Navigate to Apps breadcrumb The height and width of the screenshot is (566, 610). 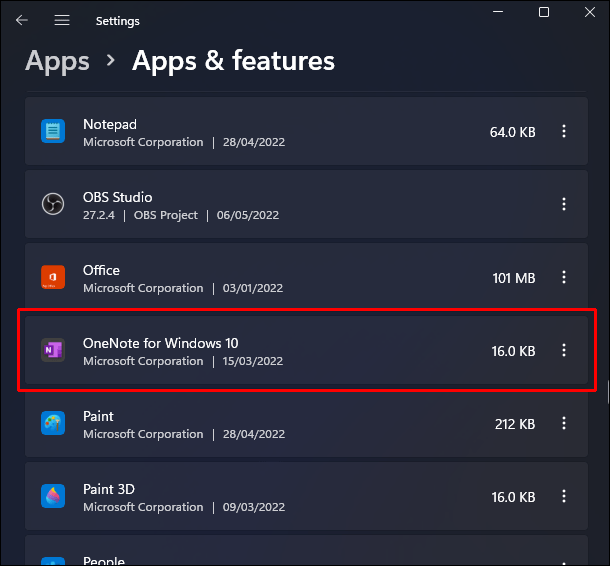57,61
